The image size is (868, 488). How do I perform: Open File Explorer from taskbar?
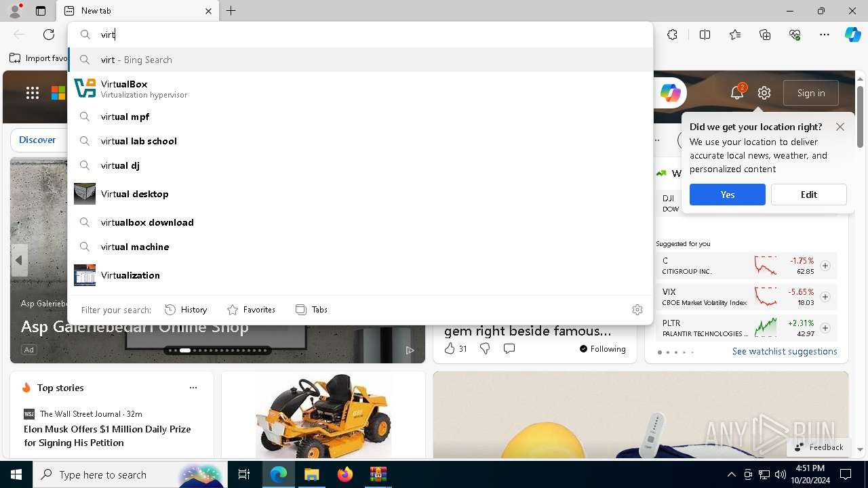pos(311,474)
